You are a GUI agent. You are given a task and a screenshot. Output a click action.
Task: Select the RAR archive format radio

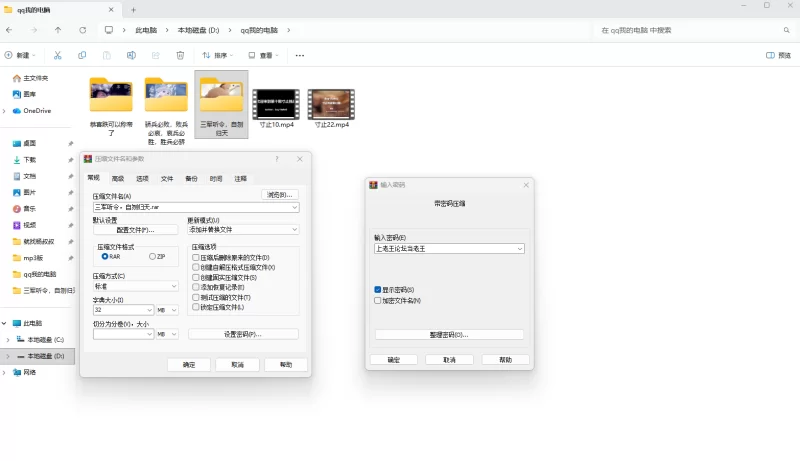[105, 257]
